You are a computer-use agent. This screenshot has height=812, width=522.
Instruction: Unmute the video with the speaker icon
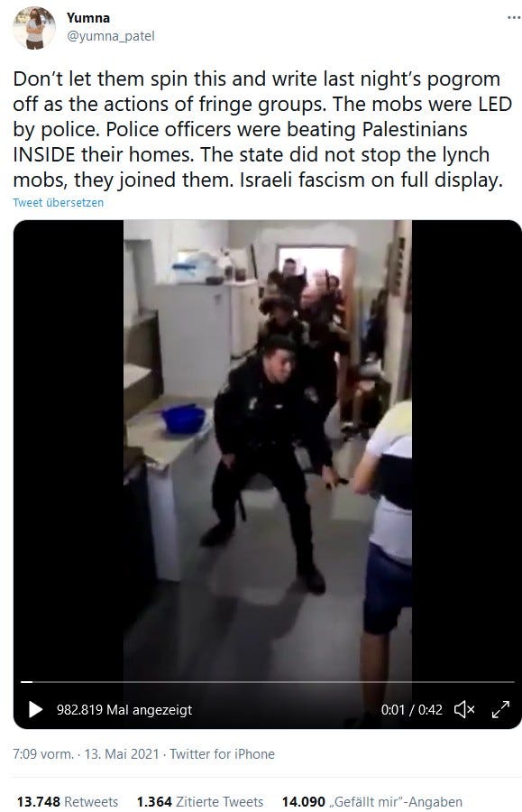click(x=464, y=709)
